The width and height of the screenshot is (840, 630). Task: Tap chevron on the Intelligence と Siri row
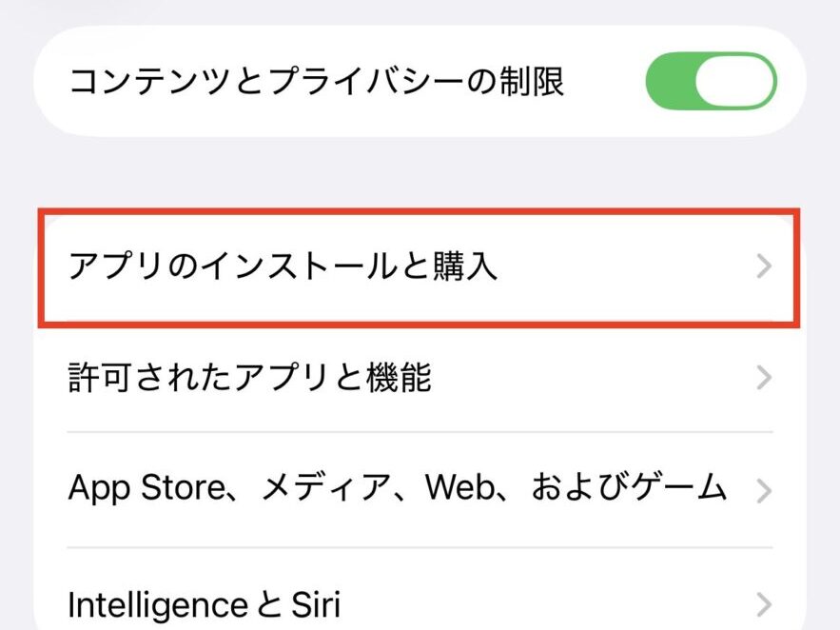click(764, 604)
